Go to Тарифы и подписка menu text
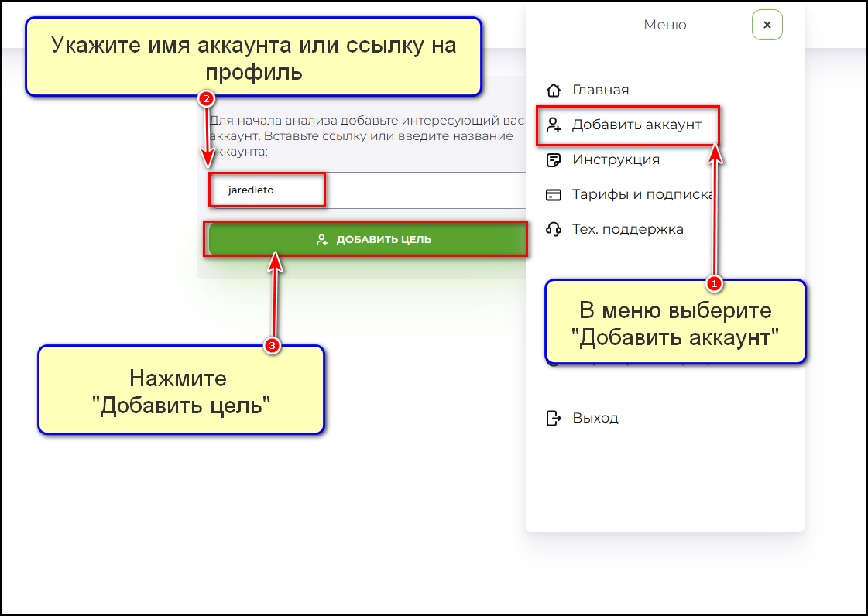The width and height of the screenshot is (868, 616). (642, 195)
